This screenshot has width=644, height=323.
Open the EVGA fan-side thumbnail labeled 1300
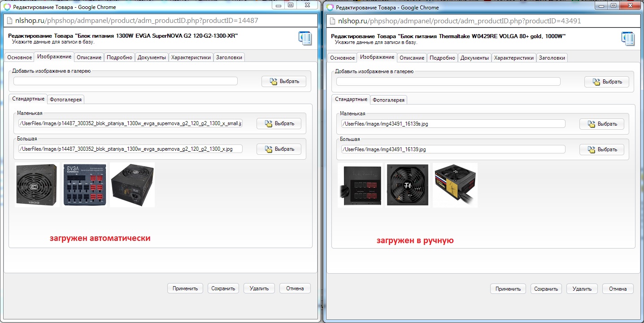click(37, 185)
